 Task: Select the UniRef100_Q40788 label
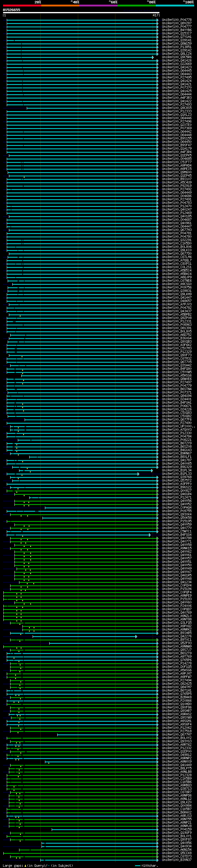click(x=177, y=538)
